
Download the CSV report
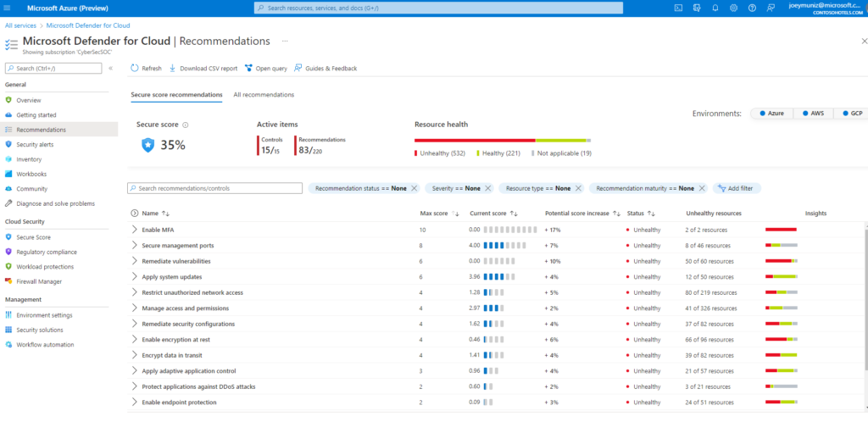pyautogui.click(x=203, y=69)
